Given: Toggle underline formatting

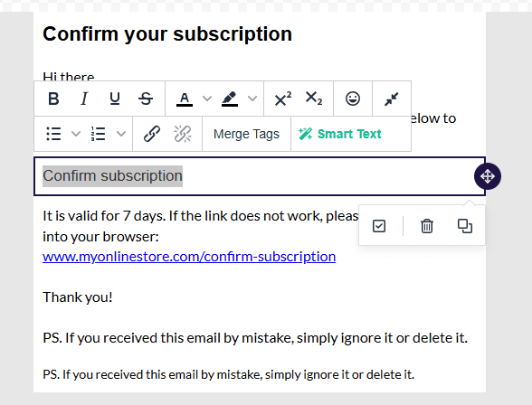Looking at the screenshot, I should 115,99.
